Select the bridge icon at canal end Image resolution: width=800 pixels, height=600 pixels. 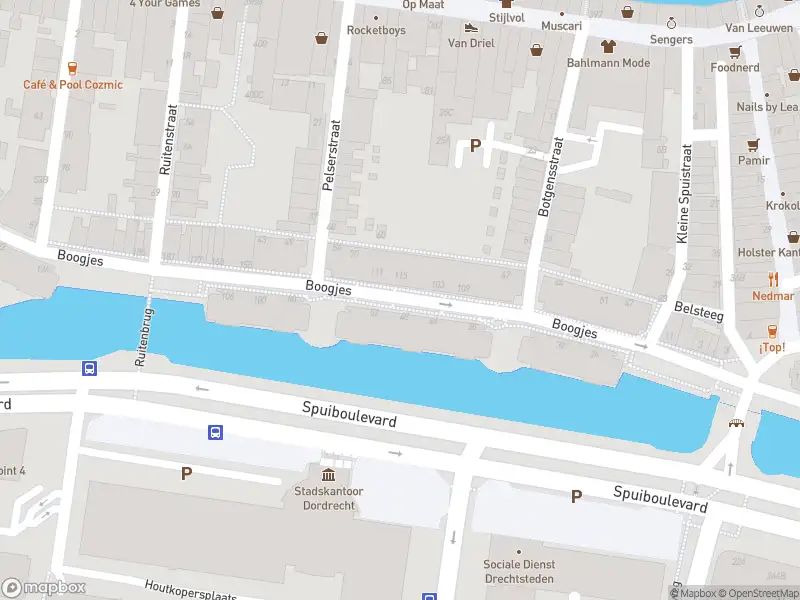click(736, 423)
